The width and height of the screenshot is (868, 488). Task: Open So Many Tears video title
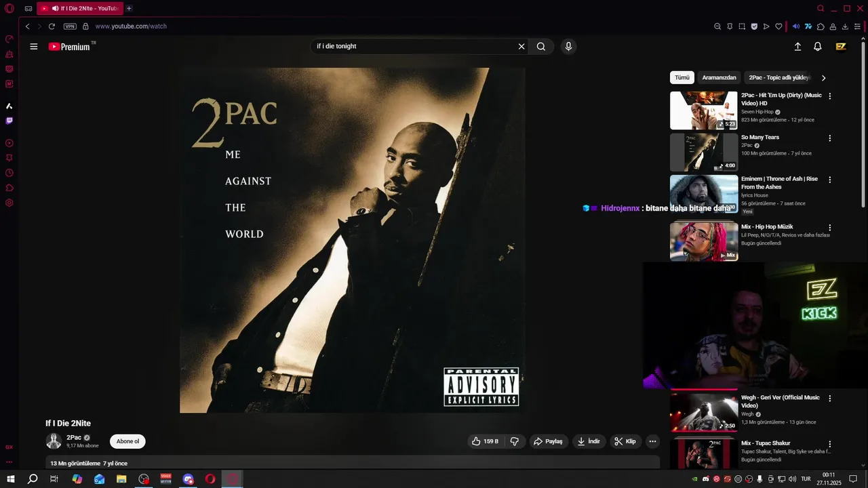pyautogui.click(x=760, y=138)
